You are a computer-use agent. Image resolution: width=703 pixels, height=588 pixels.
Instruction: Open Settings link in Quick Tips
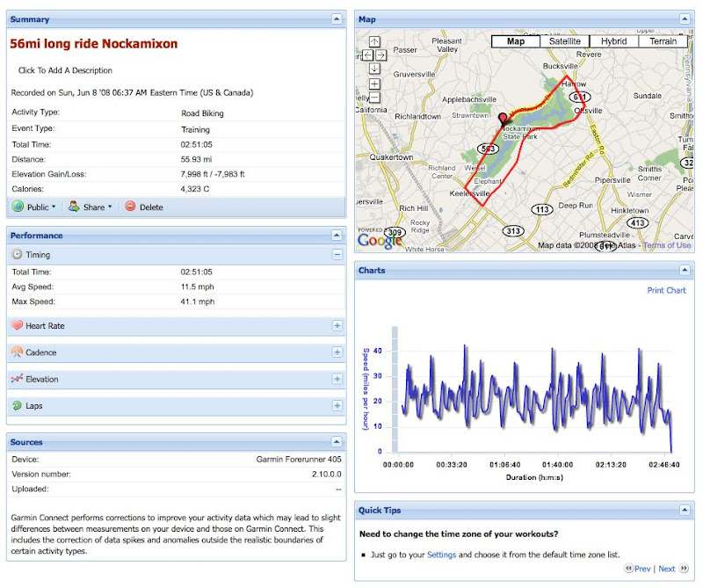click(x=442, y=555)
